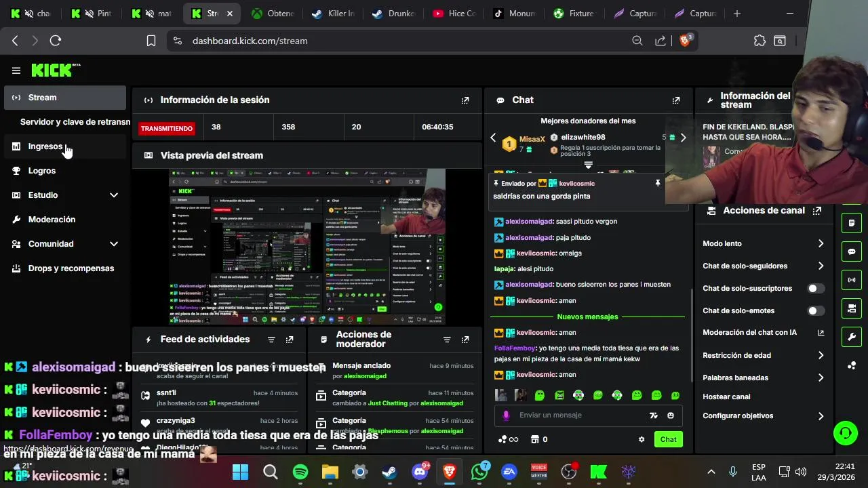Click Hostear canal
Image resolution: width=868 pixels, height=488 pixels.
pyautogui.click(x=726, y=396)
